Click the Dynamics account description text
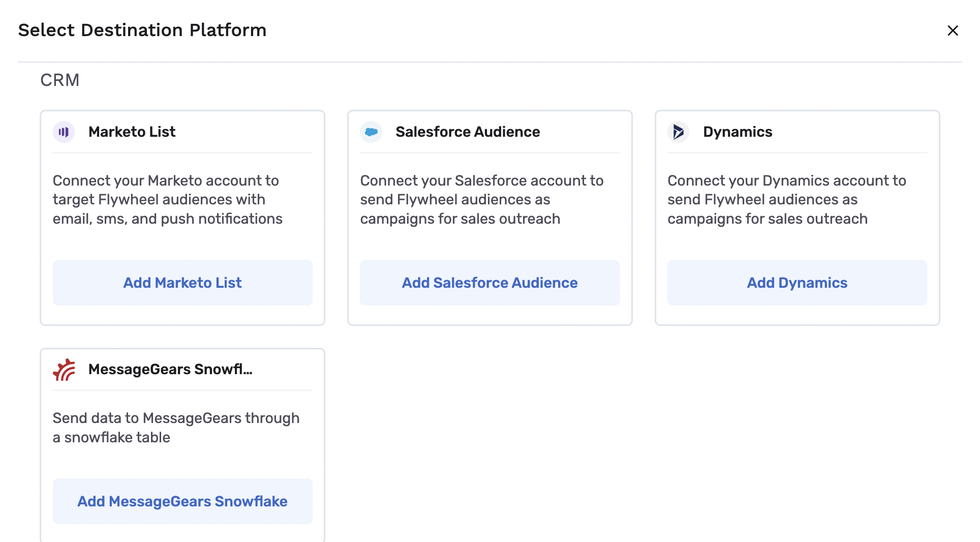 click(x=787, y=200)
